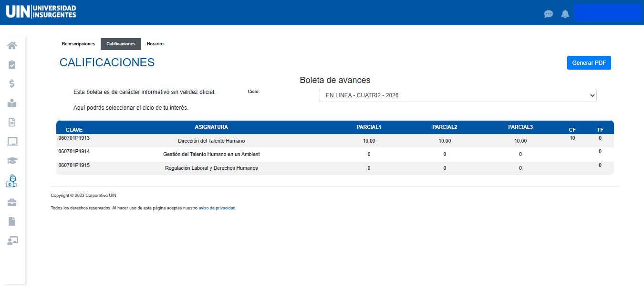
Task: Click the graduation cap sidebar icon
Action: 12,161
